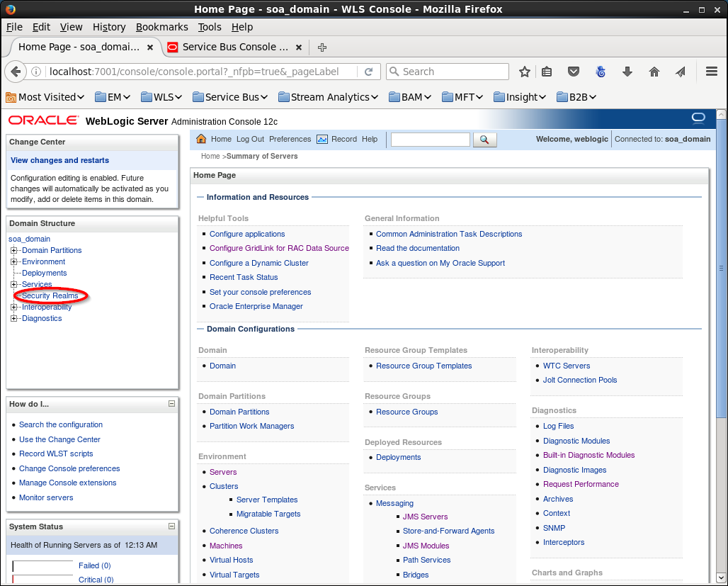Screen dimensions: 728x586
Task: Click the Home house icon in console toolbar
Action: [x=201, y=139]
